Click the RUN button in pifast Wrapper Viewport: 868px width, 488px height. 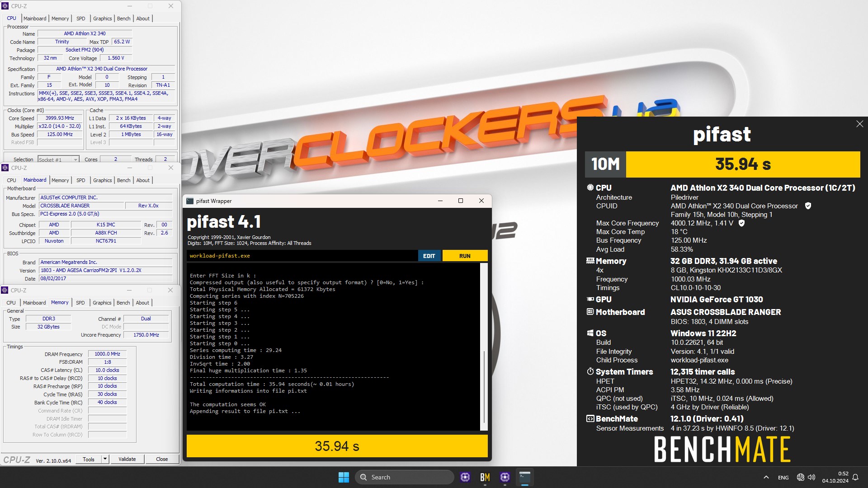click(x=465, y=256)
